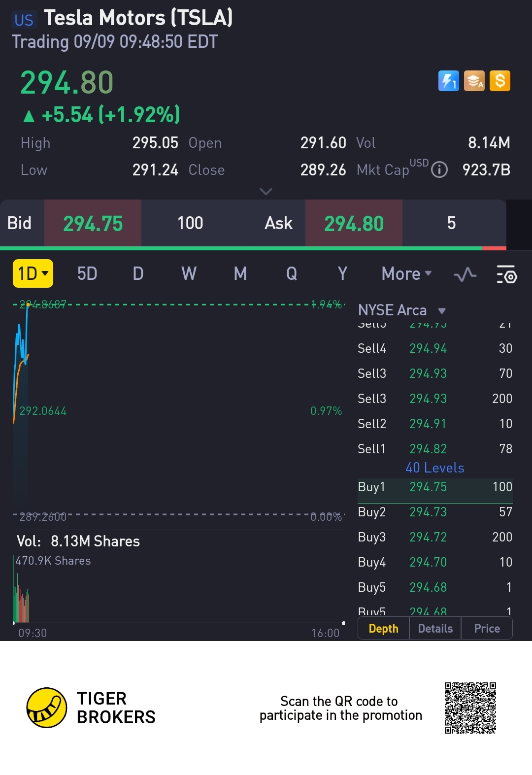Open the orange stacked coins icon
Viewport: 532px width, 775px height.
(x=474, y=81)
